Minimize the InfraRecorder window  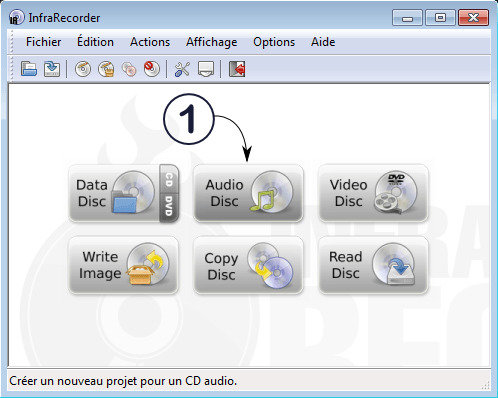407,17
